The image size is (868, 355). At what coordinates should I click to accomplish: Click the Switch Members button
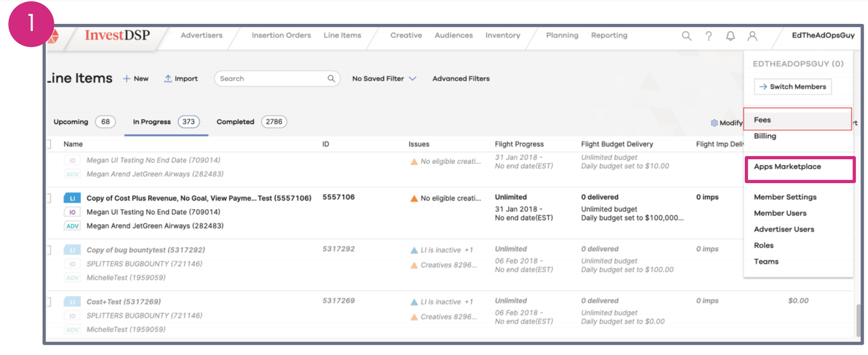coord(793,87)
